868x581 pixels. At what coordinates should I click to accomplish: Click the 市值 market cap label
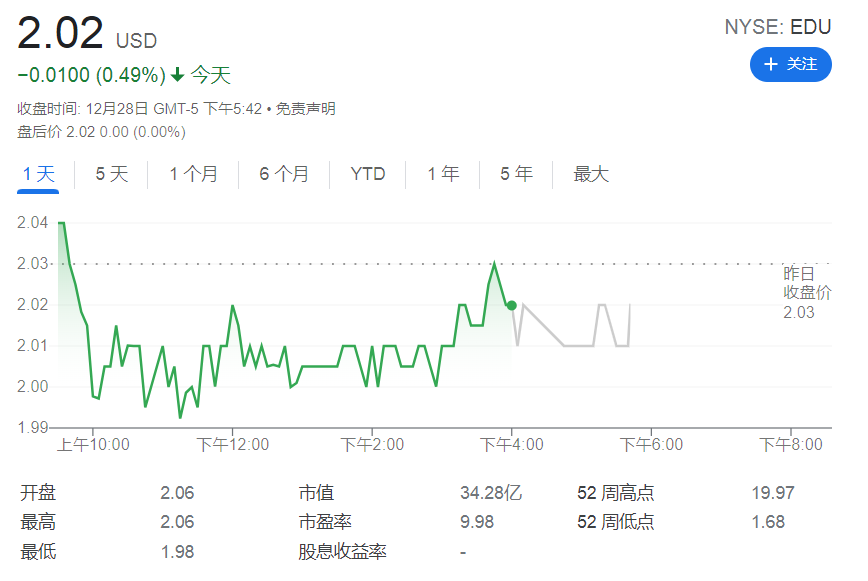click(x=316, y=493)
